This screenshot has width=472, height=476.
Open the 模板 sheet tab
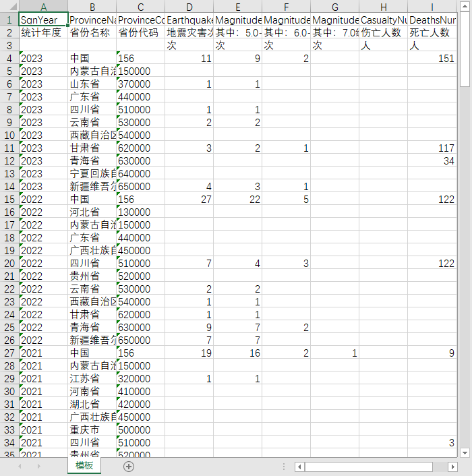[84, 466]
